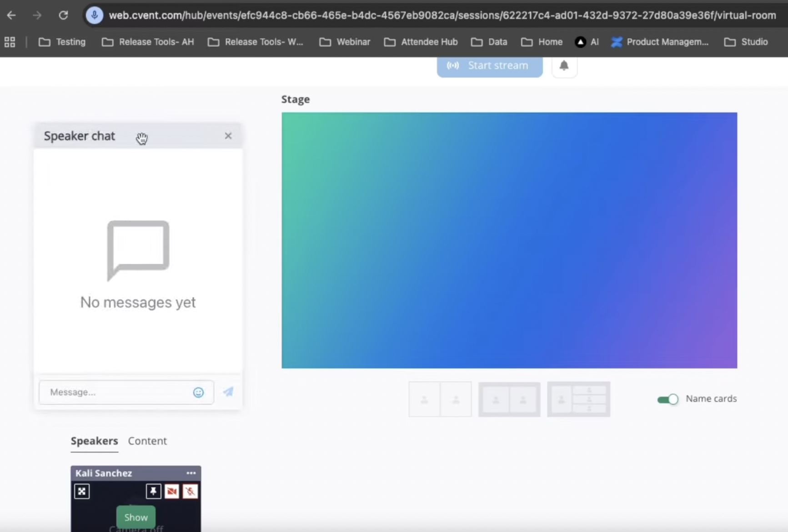This screenshot has width=788, height=532.
Task: Click the address bar URL
Action: coord(442,15)
